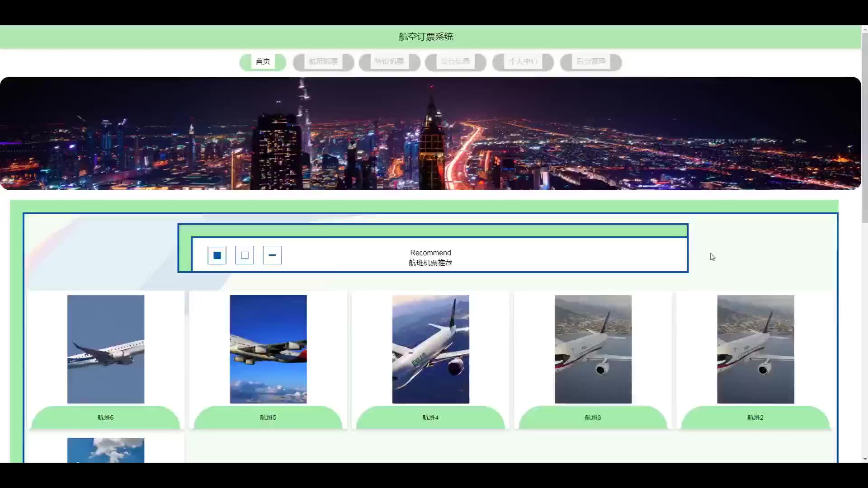Click the 航班机票推荐 heading text
This screenshot has width=868, height=488.
click(430, 263)
